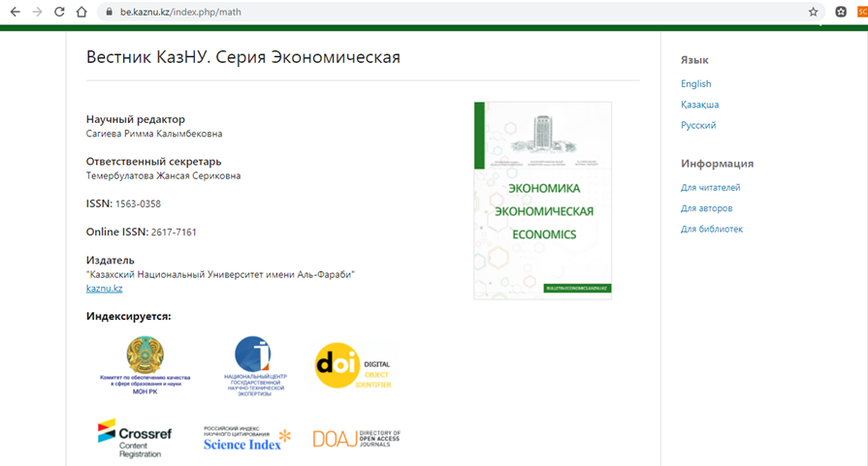Select Русский language link
The image size is (868, 466).
coord(698,125)
